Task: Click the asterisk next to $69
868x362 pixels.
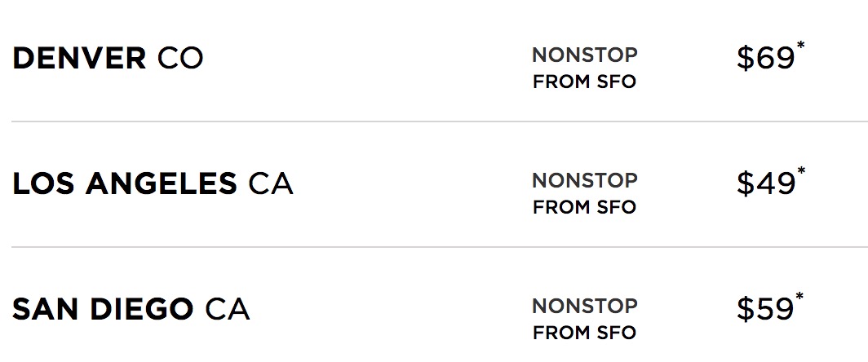Action: [x=801, y=47]
